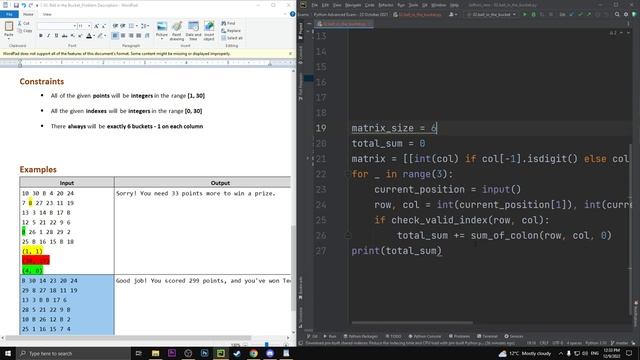Click the WordPad zoom slider
Viewport: 640px width, 360px height.
point(266,344)
